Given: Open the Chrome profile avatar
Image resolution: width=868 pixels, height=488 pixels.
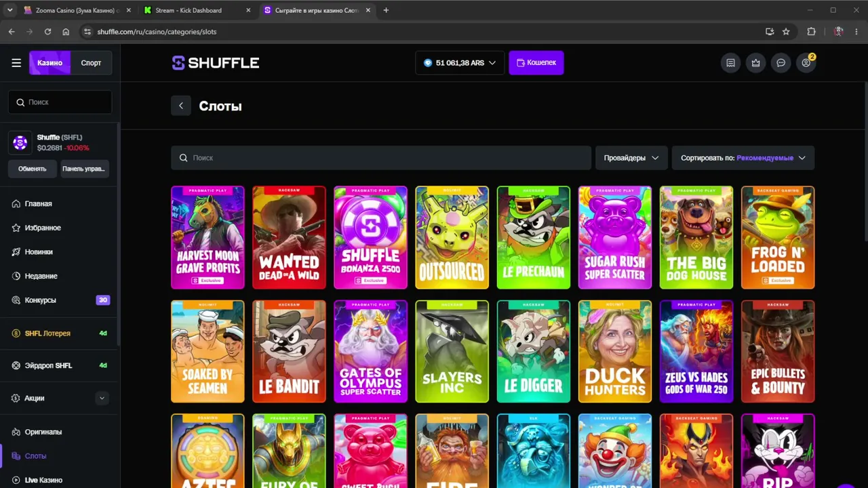Looking at the screenshot, I should click(x=839, y=32).
